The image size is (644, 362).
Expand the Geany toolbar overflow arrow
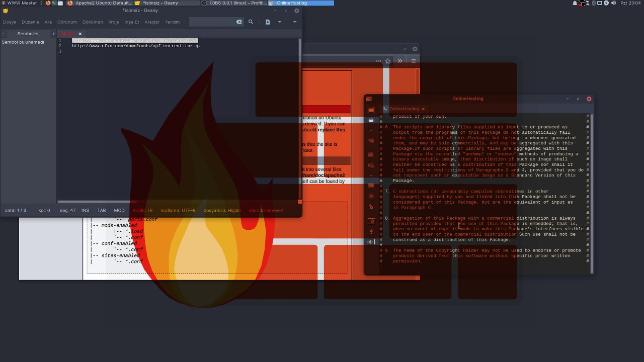[295, 22]
